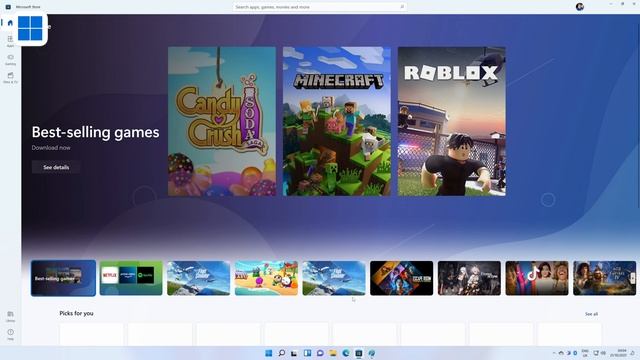Click the See details button
The image size is (640, 360).
(56, 167)
